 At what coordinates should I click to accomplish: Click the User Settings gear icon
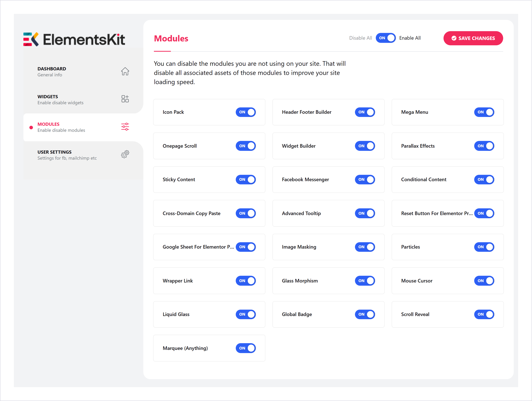pos(125,154)
